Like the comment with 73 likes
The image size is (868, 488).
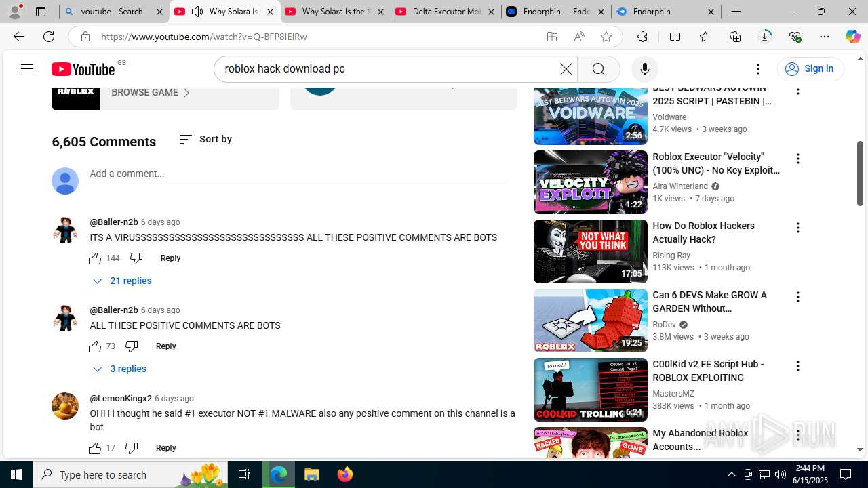pos(95,346)
